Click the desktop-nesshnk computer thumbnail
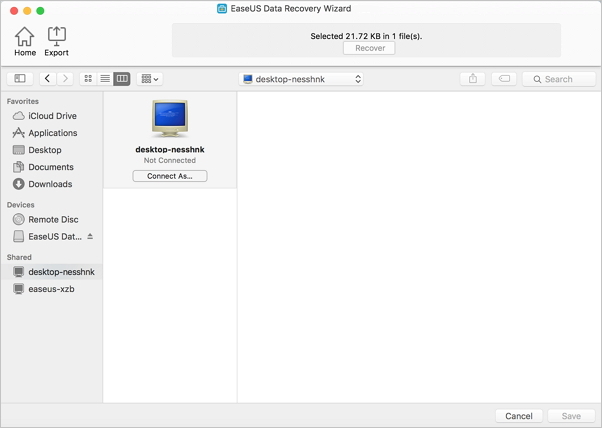 pyautogui.click(x=170, y=118)
